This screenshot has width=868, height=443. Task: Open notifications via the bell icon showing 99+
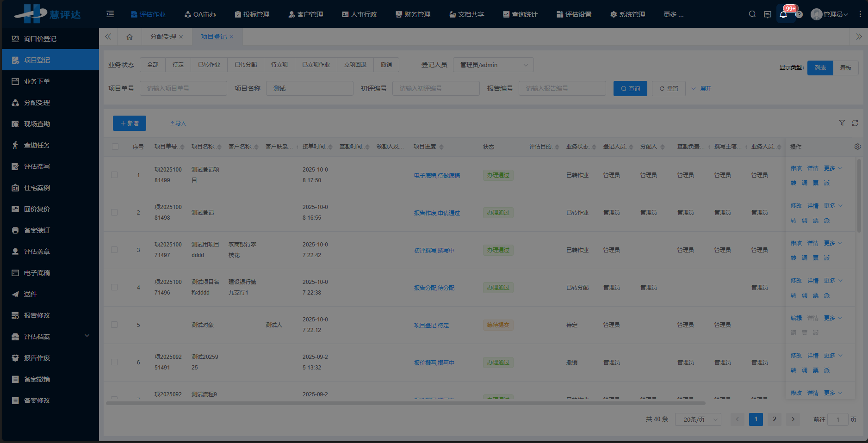783,14
